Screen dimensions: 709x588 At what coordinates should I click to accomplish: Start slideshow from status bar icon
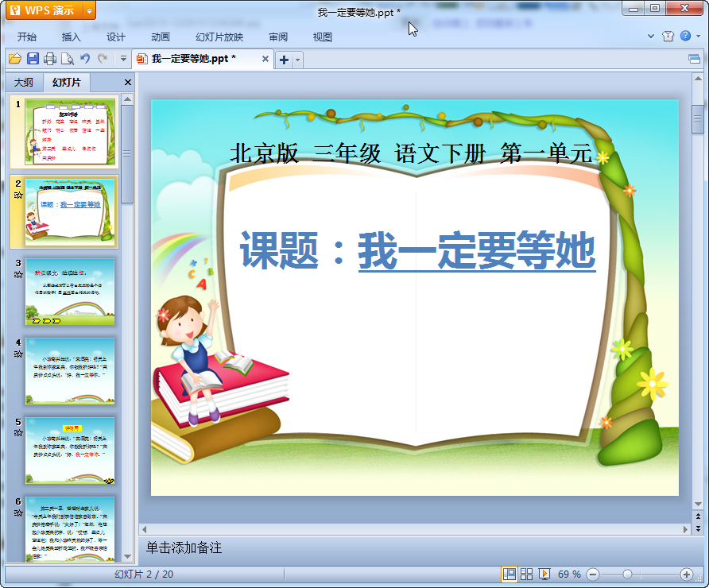(x=544, y=574)
